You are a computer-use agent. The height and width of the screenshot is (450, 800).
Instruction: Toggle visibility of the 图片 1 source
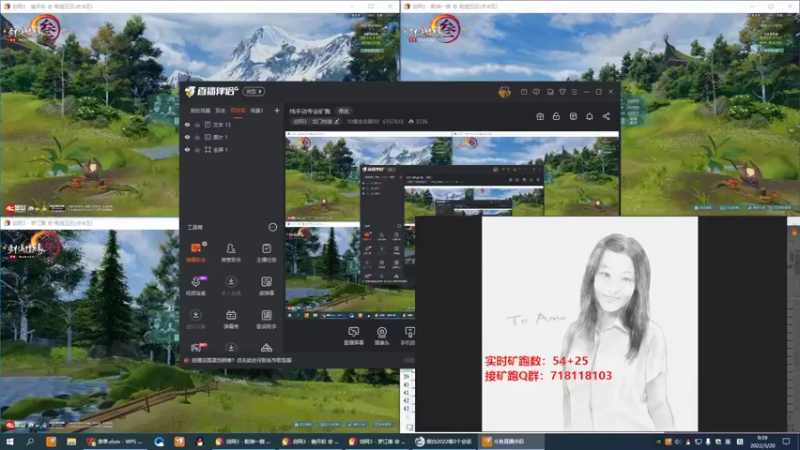click(x=187, y=137)
